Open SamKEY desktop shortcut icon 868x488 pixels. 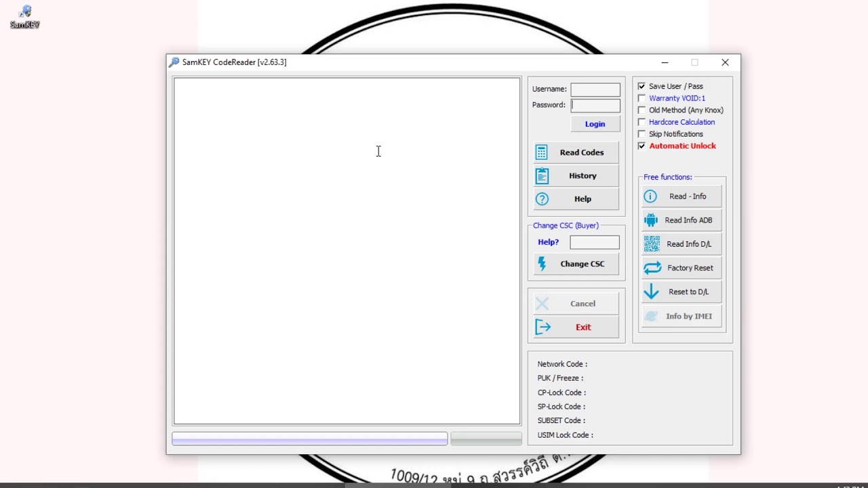tap(25, 17)
